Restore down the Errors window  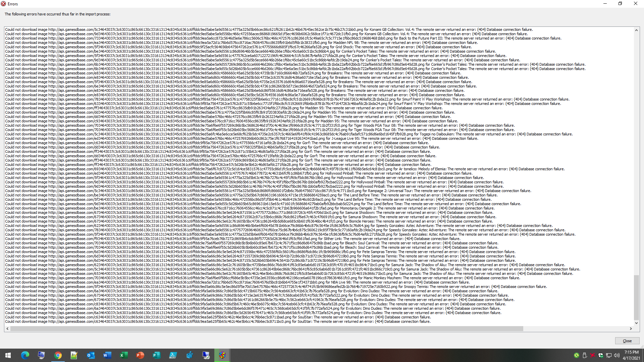coord(620,4)
